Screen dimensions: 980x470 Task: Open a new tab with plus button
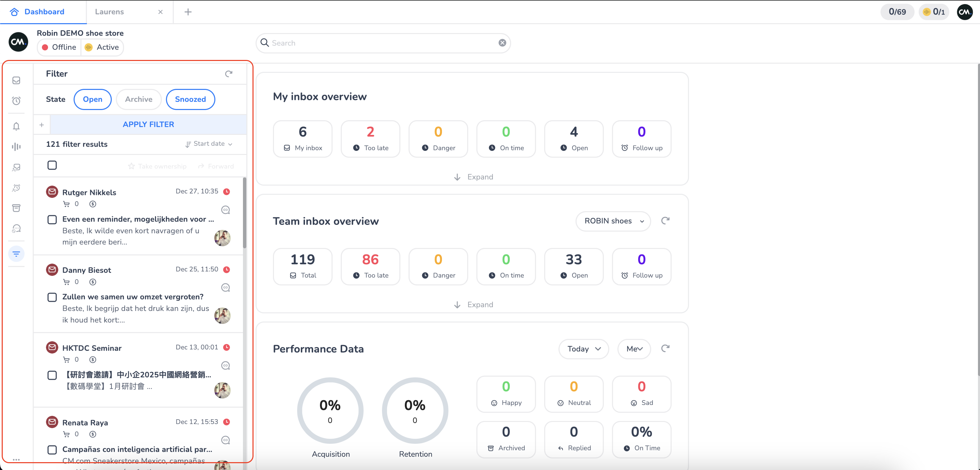(188, 12)
